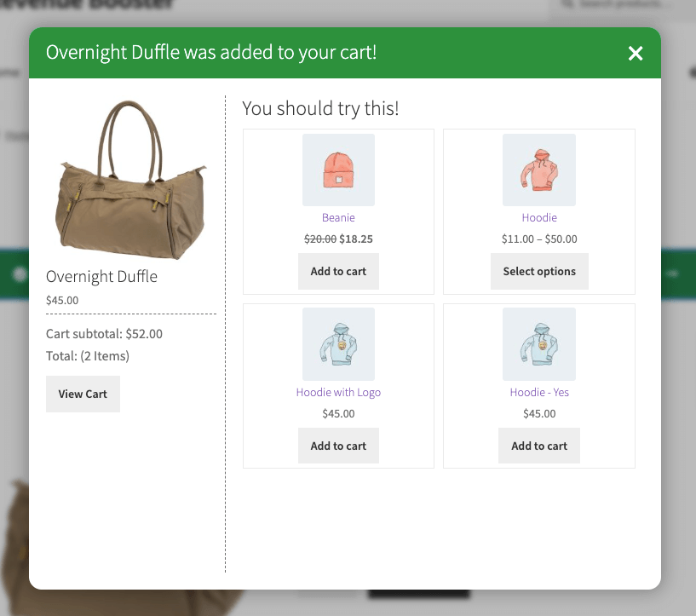The height and width of the screenshot is (616, 696).
Task: Click the Beanie's struck-through $20.00 price
Action: [320, 239]
